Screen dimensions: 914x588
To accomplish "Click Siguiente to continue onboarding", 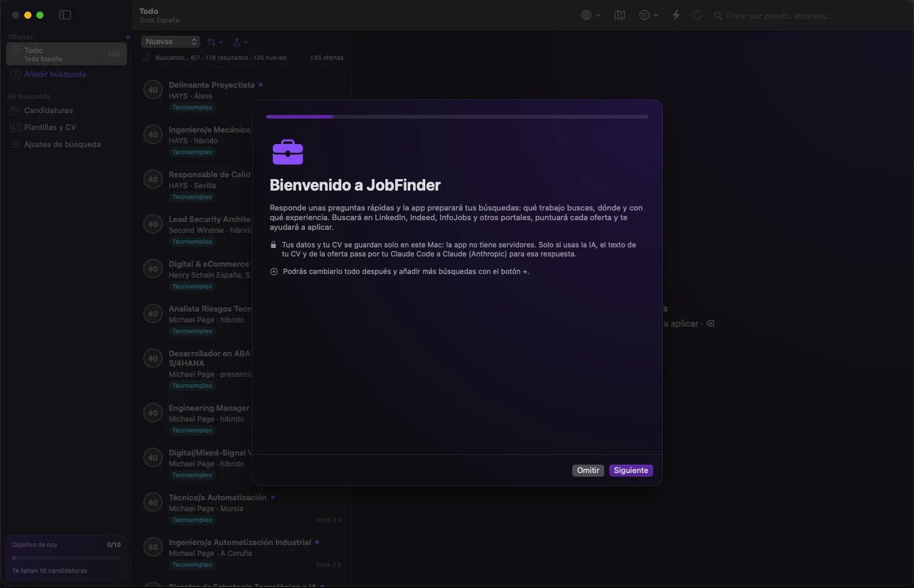I will (631, 471).
